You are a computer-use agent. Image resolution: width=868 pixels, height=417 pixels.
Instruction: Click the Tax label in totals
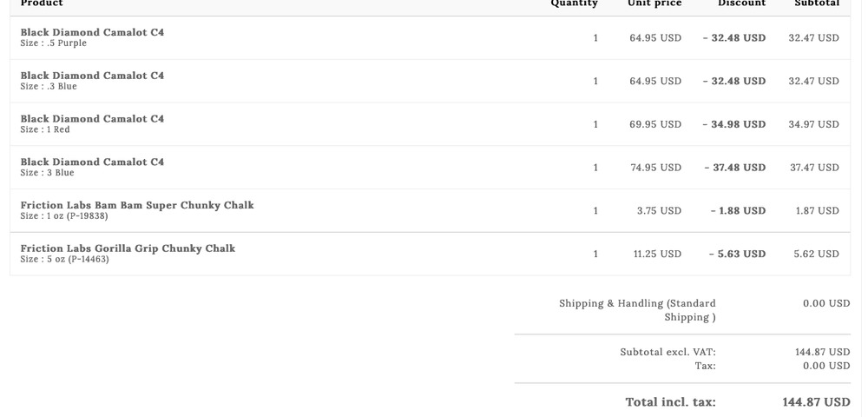[705, 366]
